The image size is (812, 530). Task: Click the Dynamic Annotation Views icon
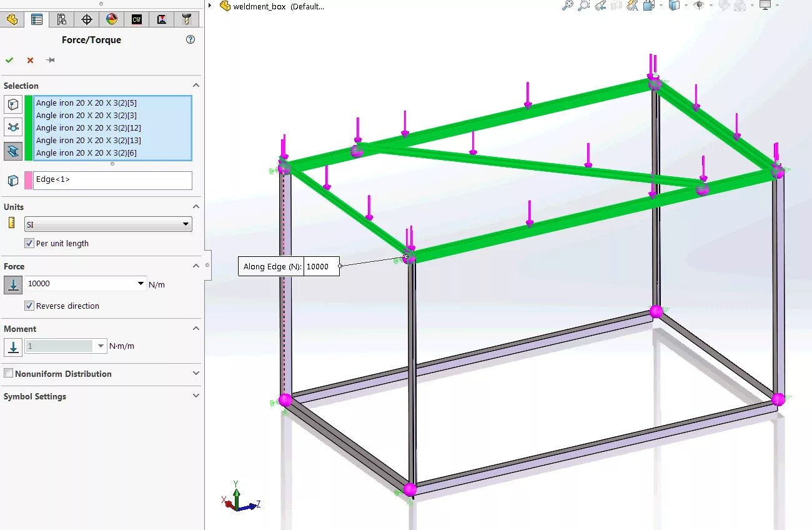633,6
